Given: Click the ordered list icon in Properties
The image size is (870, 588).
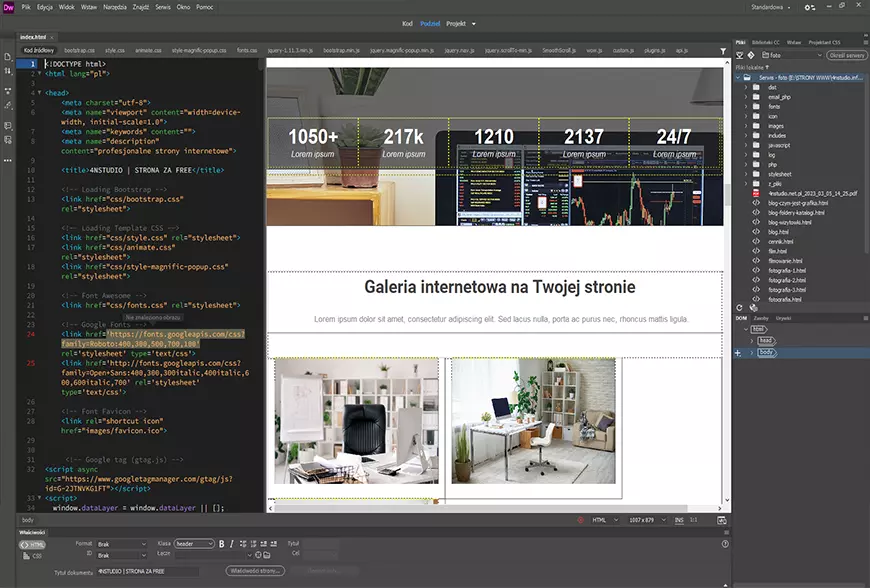Looking at the screenshot, I should pos(254,544).
